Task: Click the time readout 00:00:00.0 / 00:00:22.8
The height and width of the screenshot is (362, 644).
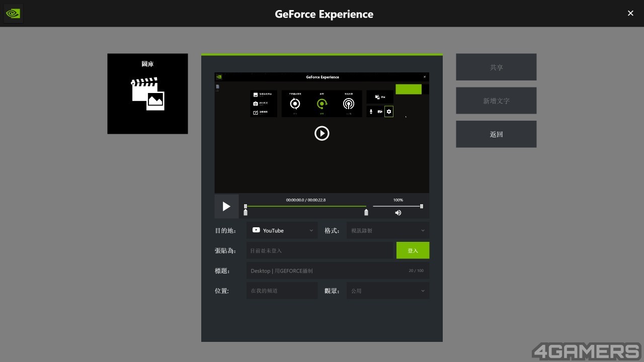Action: pyautogui.click(x=306, y=200)
